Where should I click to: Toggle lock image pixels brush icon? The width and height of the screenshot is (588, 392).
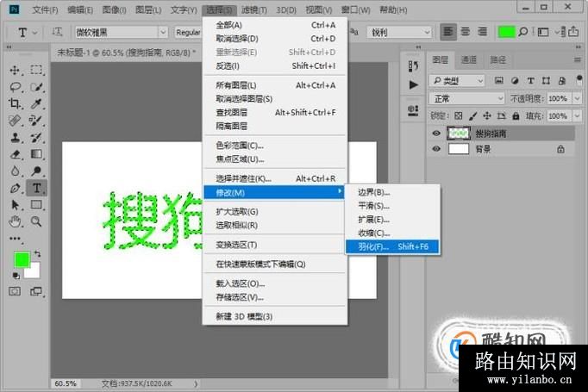click(472, 115)
